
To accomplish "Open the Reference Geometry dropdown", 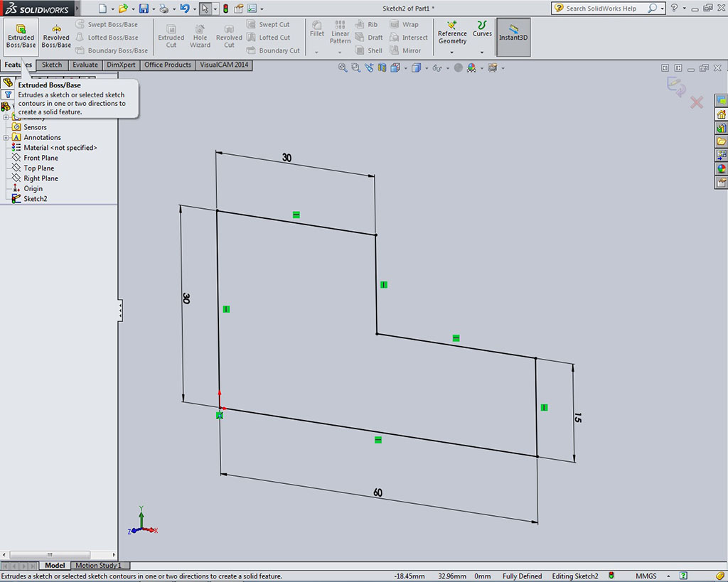I will (x=452, y=52).
